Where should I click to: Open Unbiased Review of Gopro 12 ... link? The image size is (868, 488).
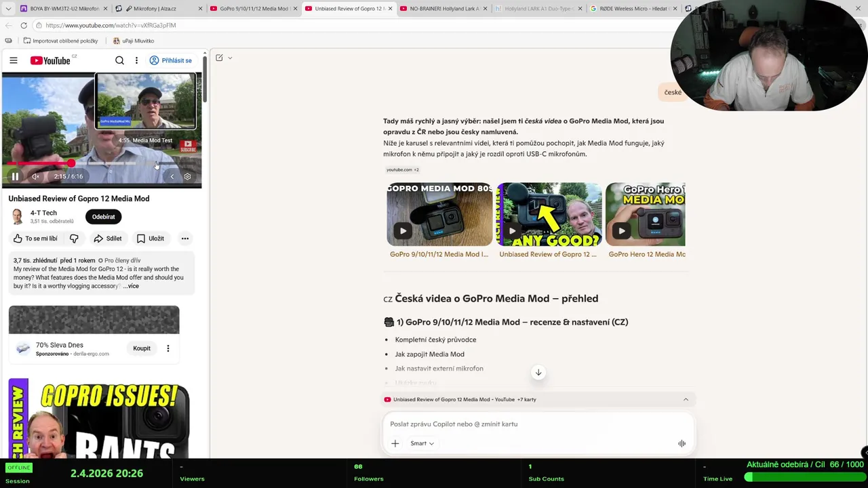548,254
